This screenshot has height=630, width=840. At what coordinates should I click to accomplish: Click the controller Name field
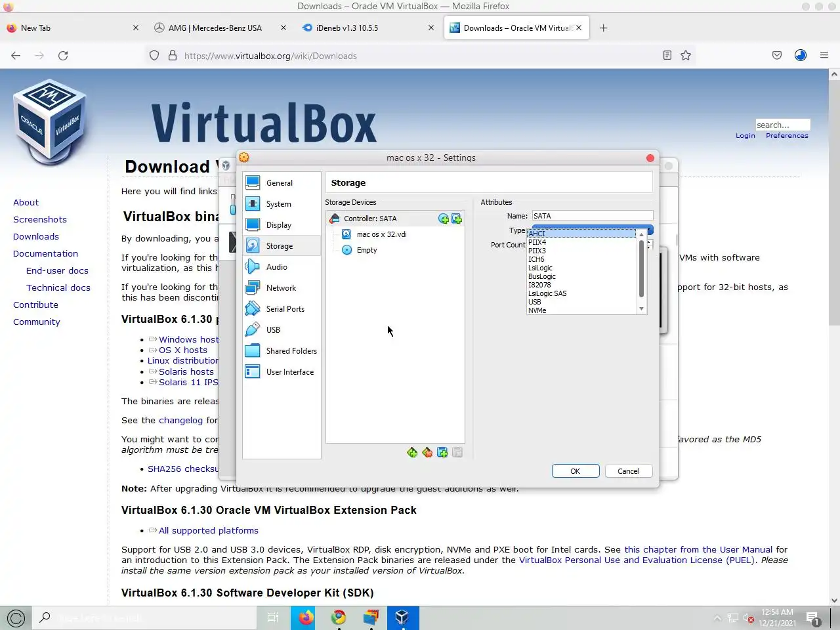(x=593, y=216)
